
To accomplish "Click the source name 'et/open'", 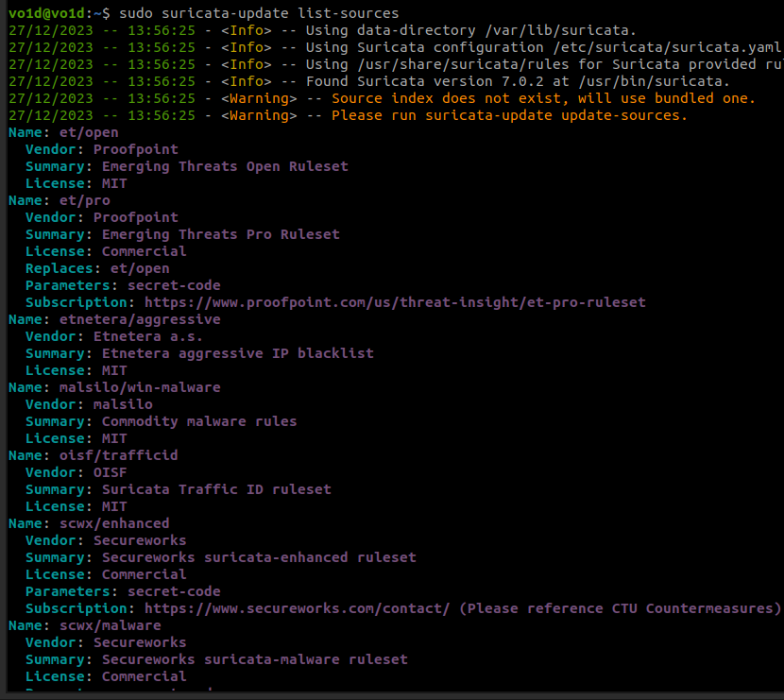I will [89, 132].
